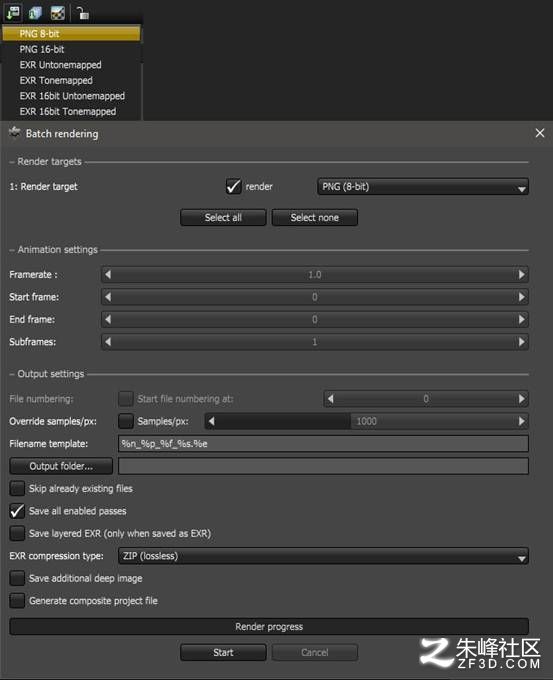
Task: Increase End frame with the right arrow
Action: 521,320
